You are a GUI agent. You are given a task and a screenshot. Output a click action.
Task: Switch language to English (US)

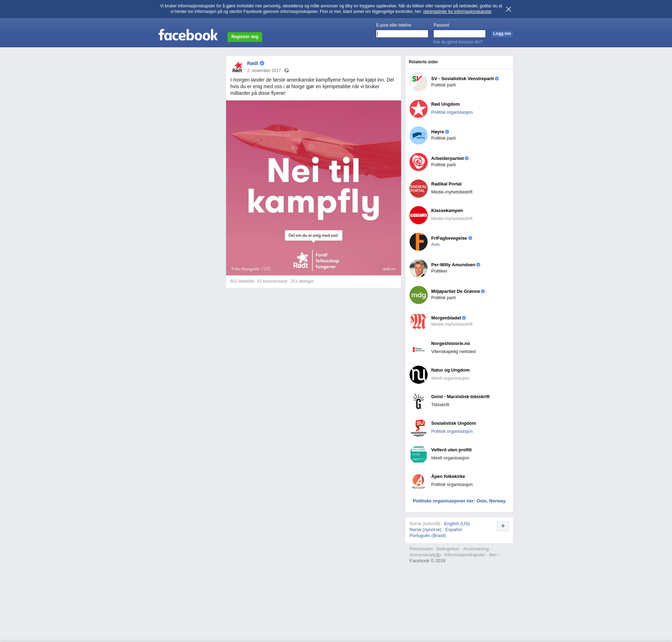457,524
